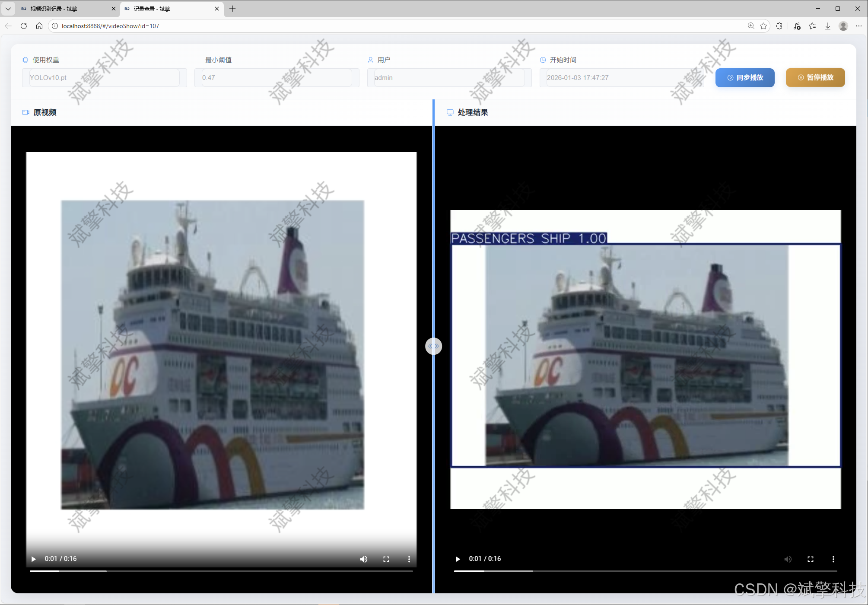Bookmark the page using the star icon
Image resolution: width=868 pixels, height=605 pixels.
click(x=763, y=26)
